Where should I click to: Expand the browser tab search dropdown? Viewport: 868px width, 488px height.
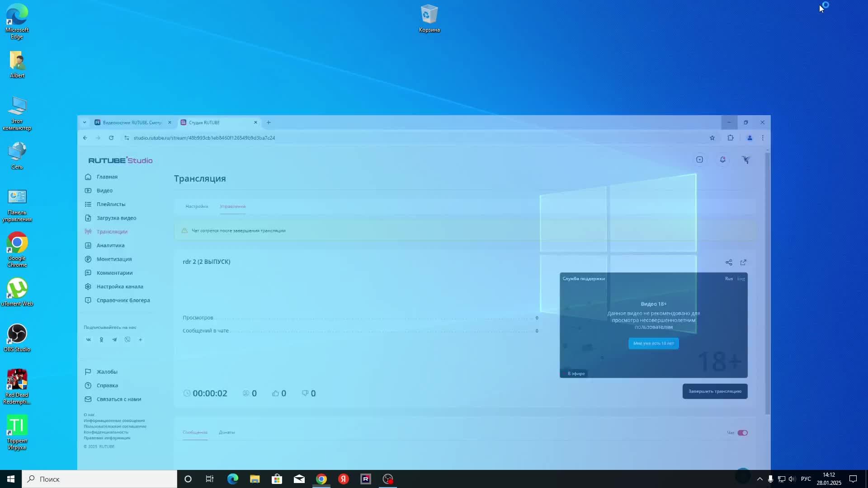(84, 122)
